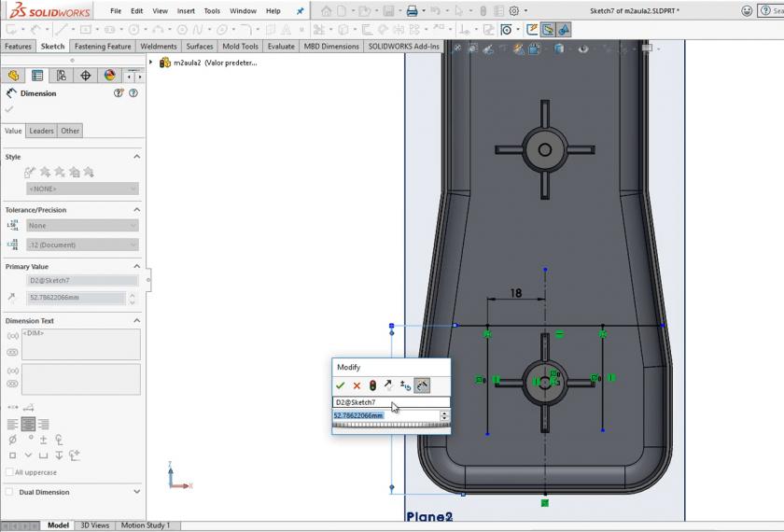
Task: Open the unit precision .12 (Document) dropdown
Action: pos(82,245)
